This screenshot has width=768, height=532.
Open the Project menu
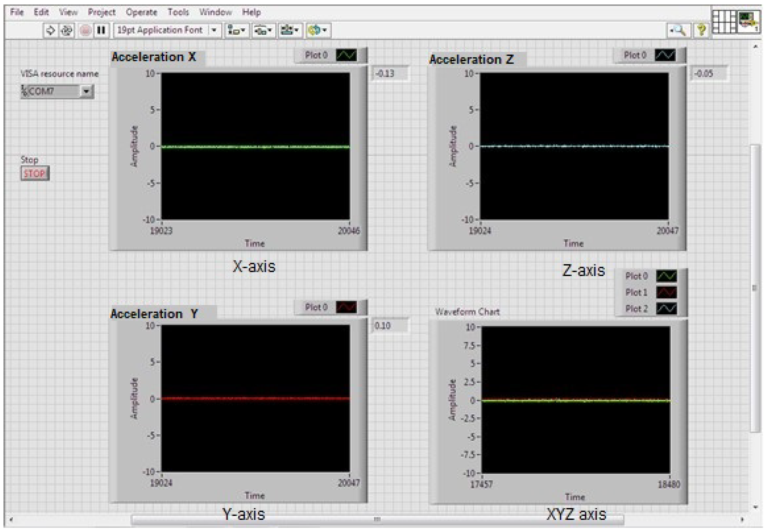point(102,12)
